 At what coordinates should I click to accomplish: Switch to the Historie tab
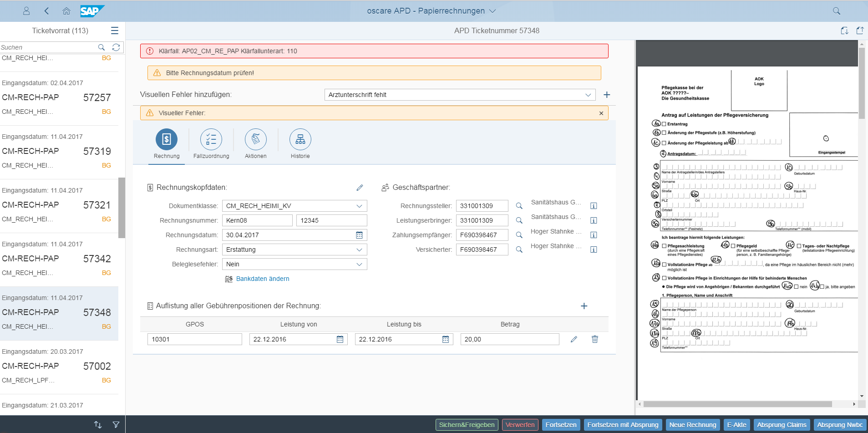click(300, 139)
